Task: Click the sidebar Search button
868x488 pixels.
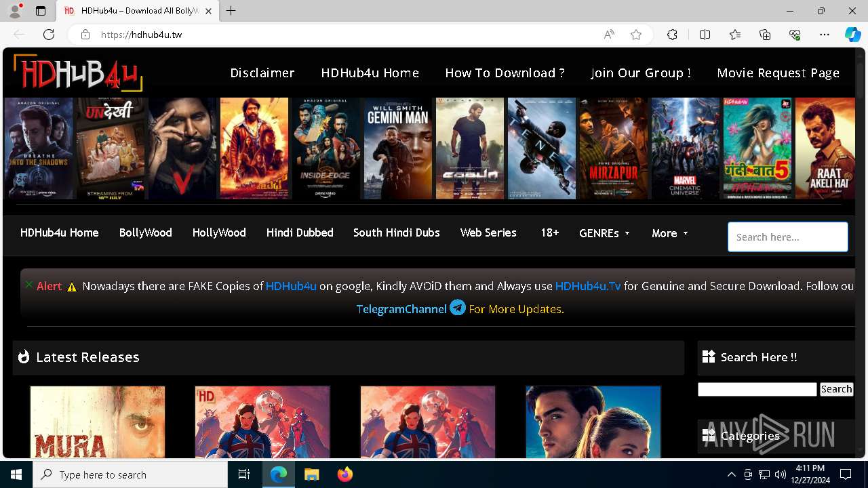Action: pos(836,389)
